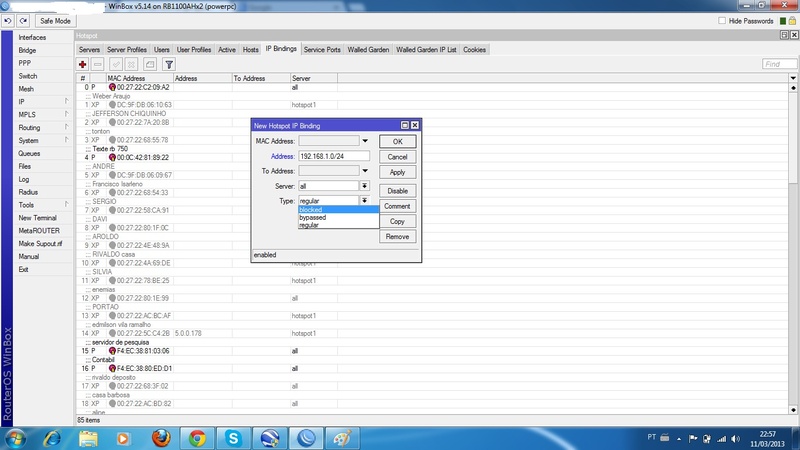The height and width of the screenshot is (450, 800).
Task: Select blocked option in Type list
Action: click(x=338, y=210)
